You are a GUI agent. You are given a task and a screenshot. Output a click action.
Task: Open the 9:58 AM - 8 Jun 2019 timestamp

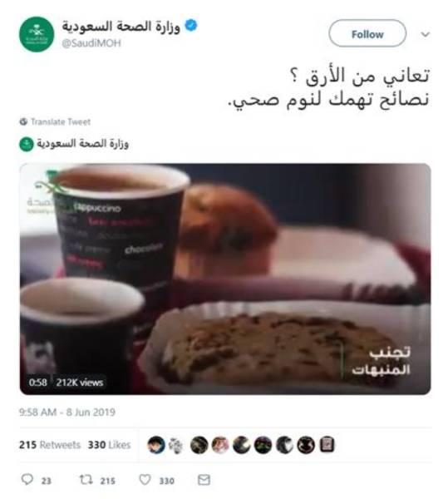67,413
